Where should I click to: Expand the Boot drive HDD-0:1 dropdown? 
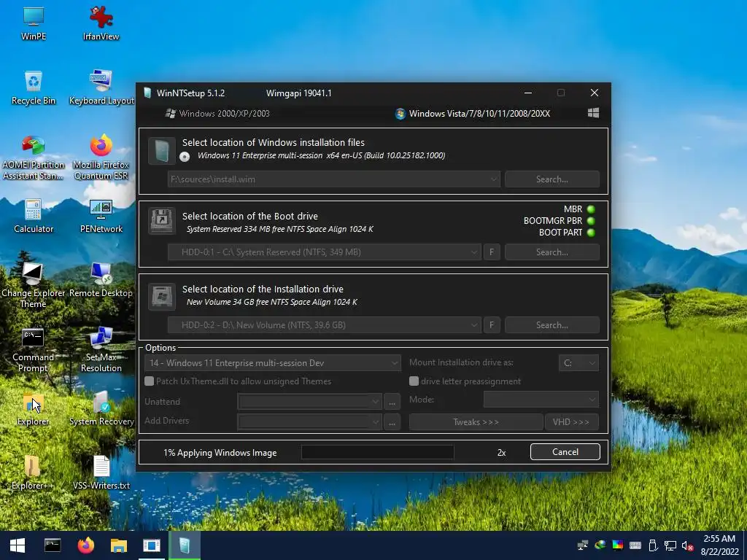click(474, 252)
